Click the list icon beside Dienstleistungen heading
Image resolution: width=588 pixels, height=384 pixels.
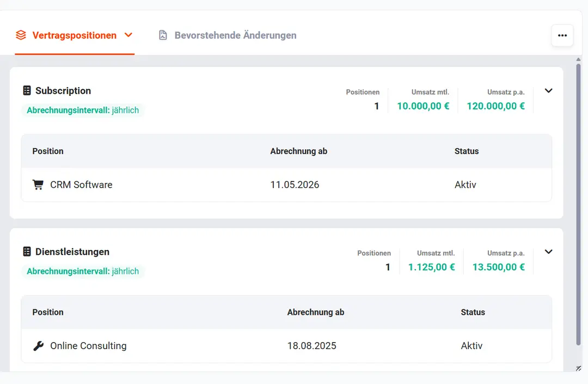tap(27, 252)
